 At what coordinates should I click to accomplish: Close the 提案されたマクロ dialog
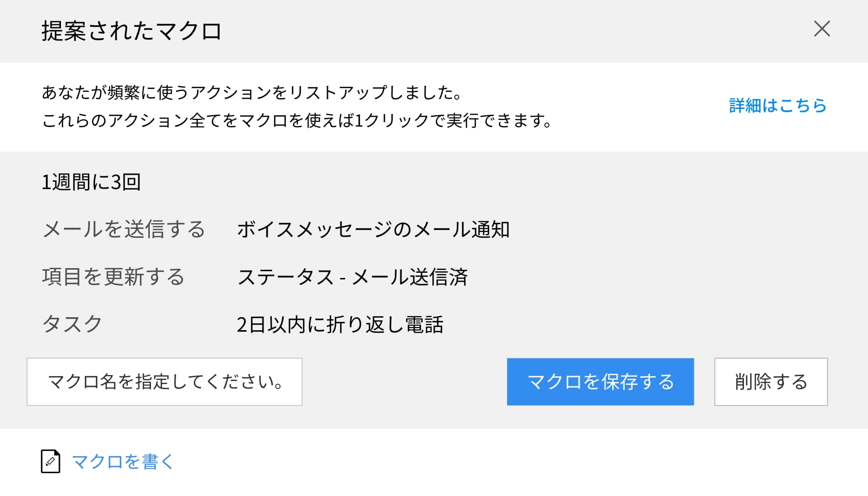(x=822, y=29)
